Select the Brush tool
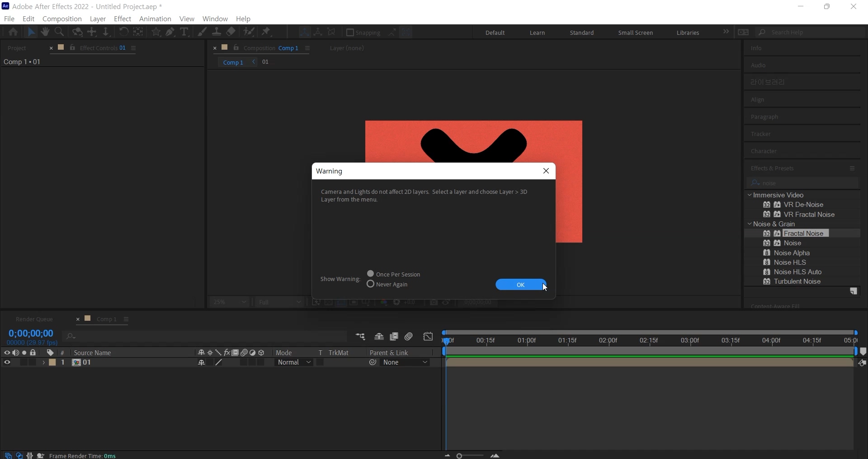868x459 pixels. click(x=202, y=32)
